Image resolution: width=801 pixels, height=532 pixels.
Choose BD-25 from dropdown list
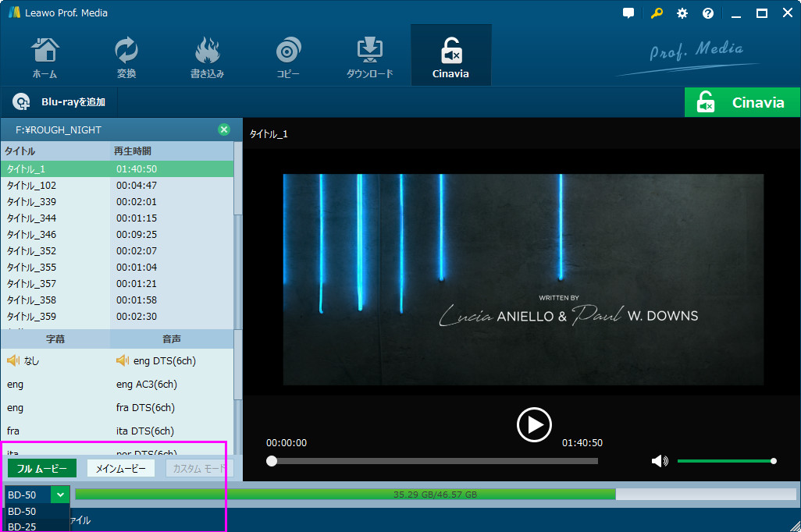(37, 526)
